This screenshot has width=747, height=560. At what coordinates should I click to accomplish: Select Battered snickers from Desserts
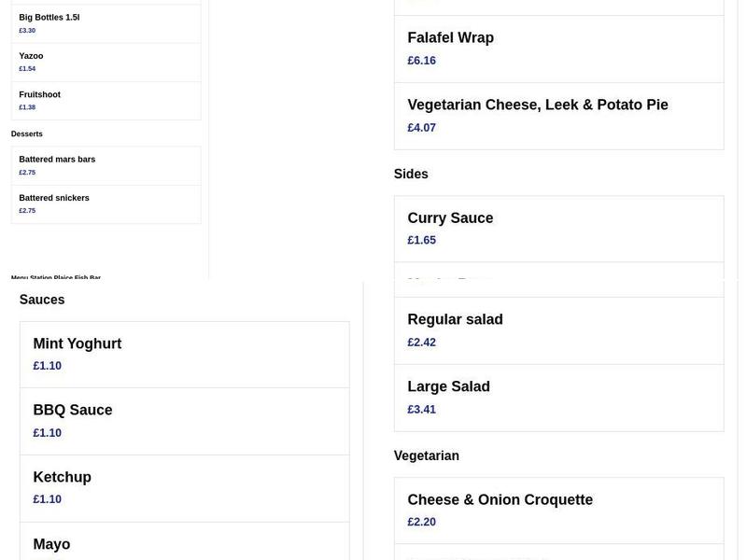pos(53,197)
